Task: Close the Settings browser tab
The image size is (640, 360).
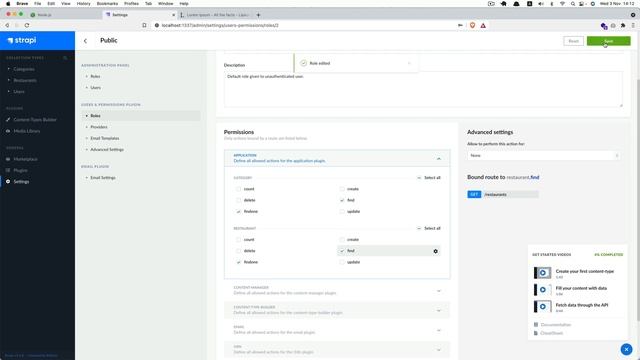Action: [173, 15]
